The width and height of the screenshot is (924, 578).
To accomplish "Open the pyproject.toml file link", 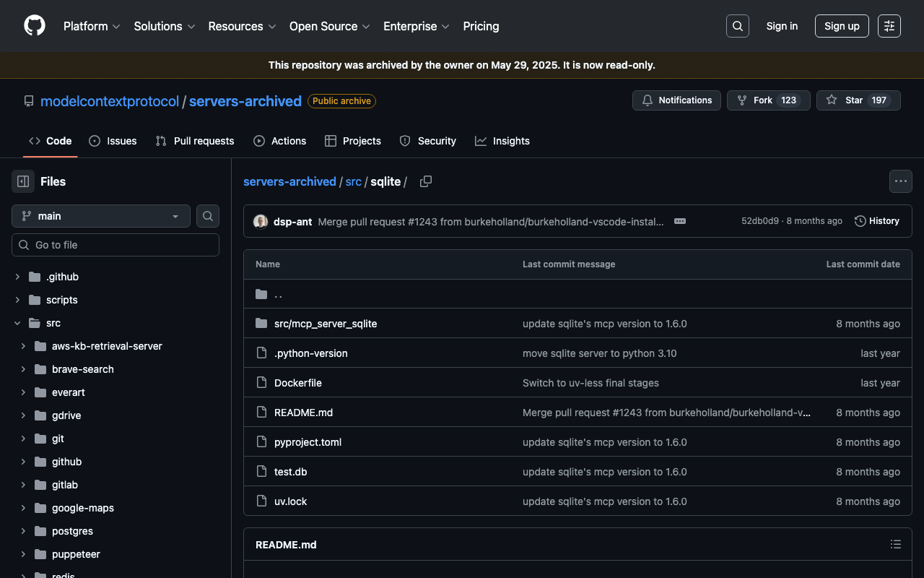I will click(x=308, y=442).
